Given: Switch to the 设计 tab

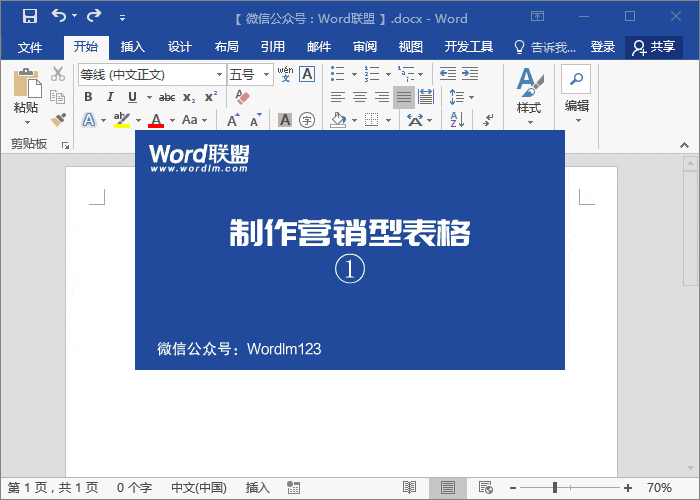Looking at the screenshot, I should (179, 47).
